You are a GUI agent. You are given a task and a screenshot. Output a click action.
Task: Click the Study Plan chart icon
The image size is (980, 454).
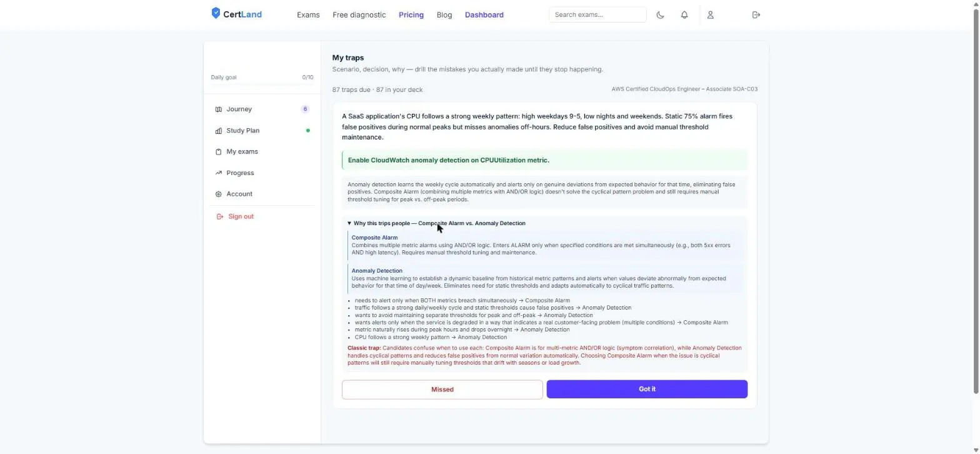[218, 131]
